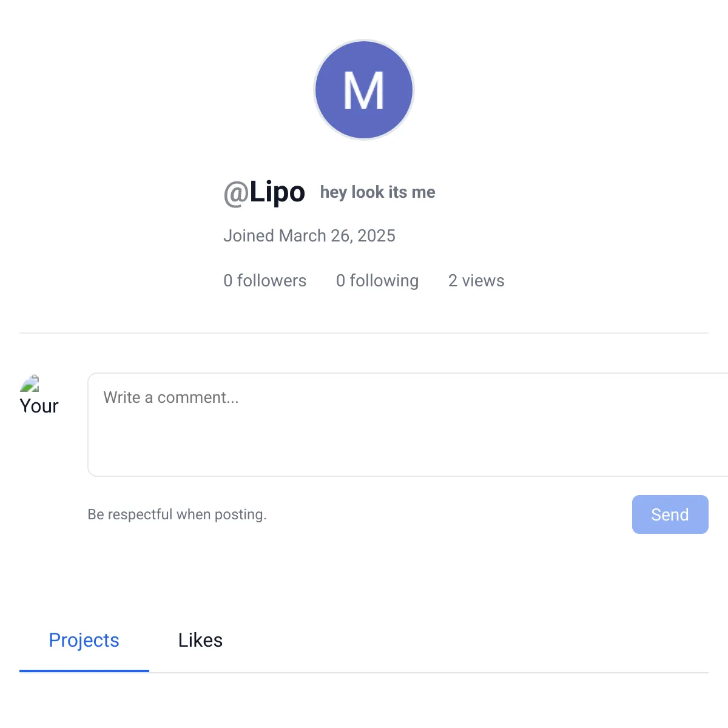728x728 pixels.
Task: Click the white border ring around the avatar
Action: 363,40
